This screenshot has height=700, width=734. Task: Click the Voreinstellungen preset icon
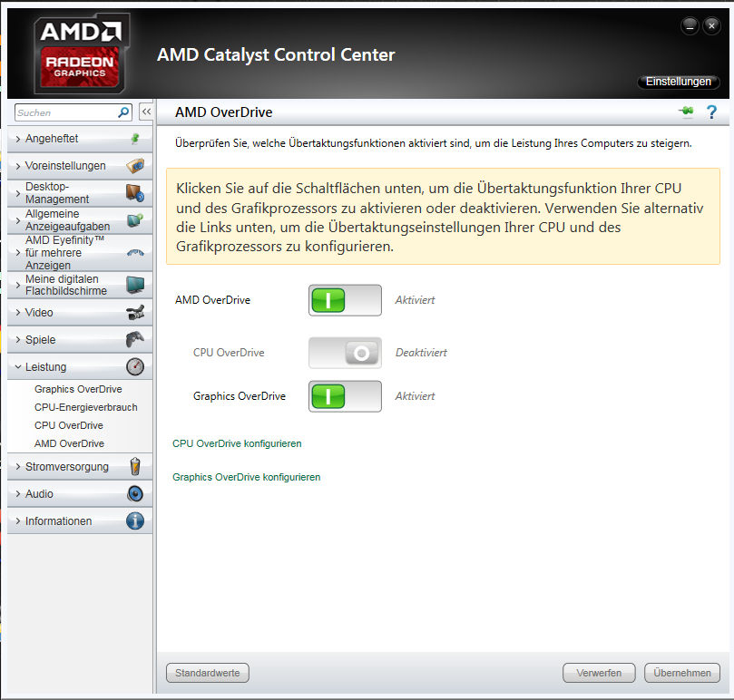[x=135, y=166]
